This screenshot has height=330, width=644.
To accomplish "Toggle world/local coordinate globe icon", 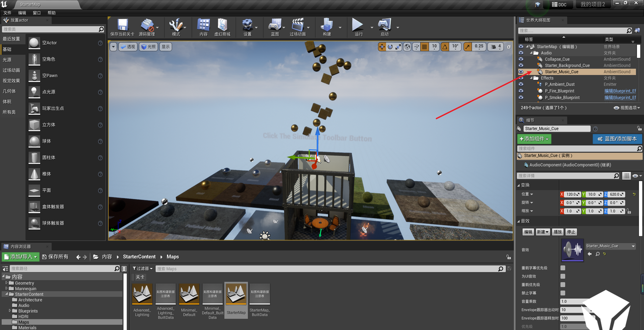I will (x=407, y=46).
